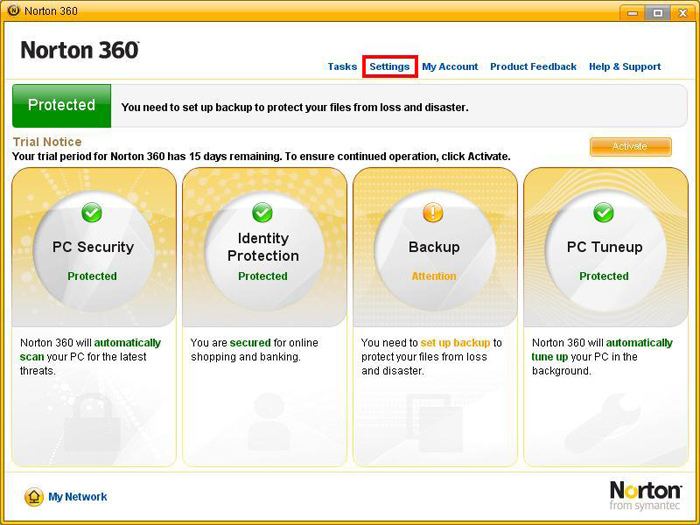Open Product Feedback
The width and height of the screenshot is (700, 525).
[533, 67]
